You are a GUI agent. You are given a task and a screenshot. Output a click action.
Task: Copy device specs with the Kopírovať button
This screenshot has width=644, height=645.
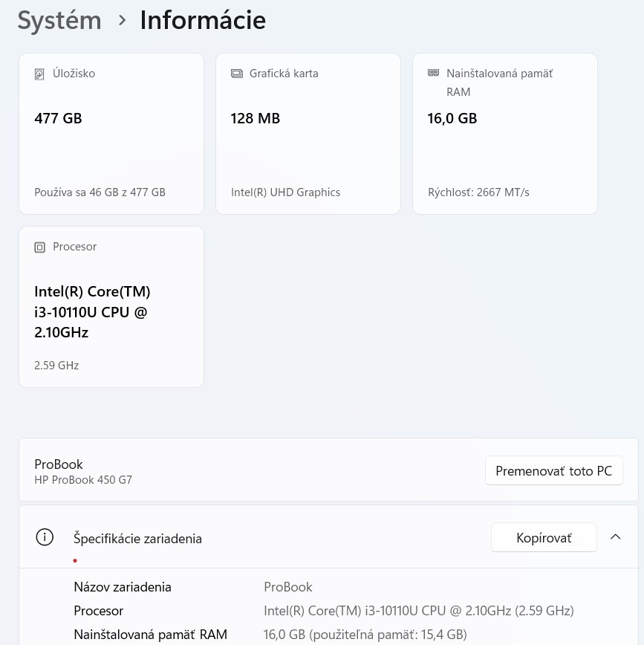pos(543,538)
